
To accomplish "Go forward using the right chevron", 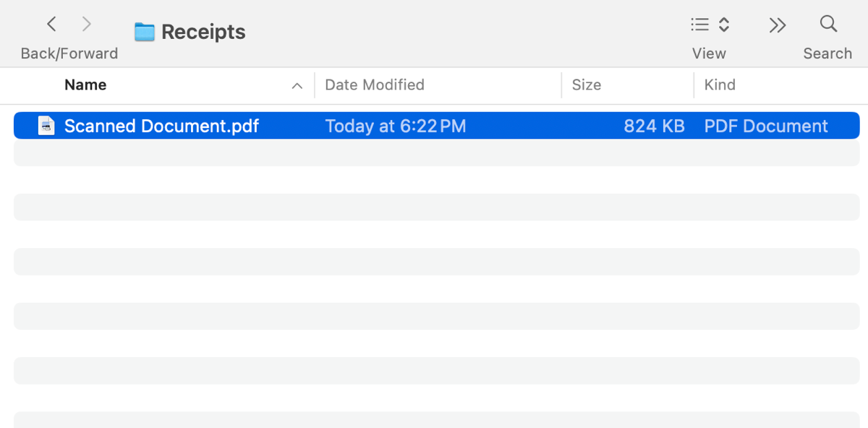I will coord(87,25).
